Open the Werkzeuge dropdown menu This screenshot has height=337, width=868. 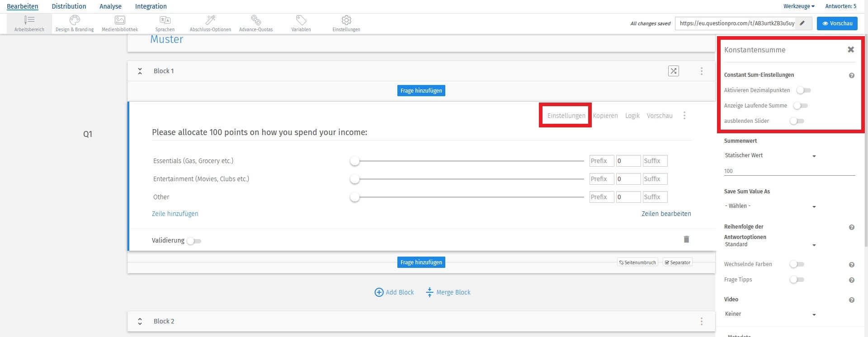799,6
